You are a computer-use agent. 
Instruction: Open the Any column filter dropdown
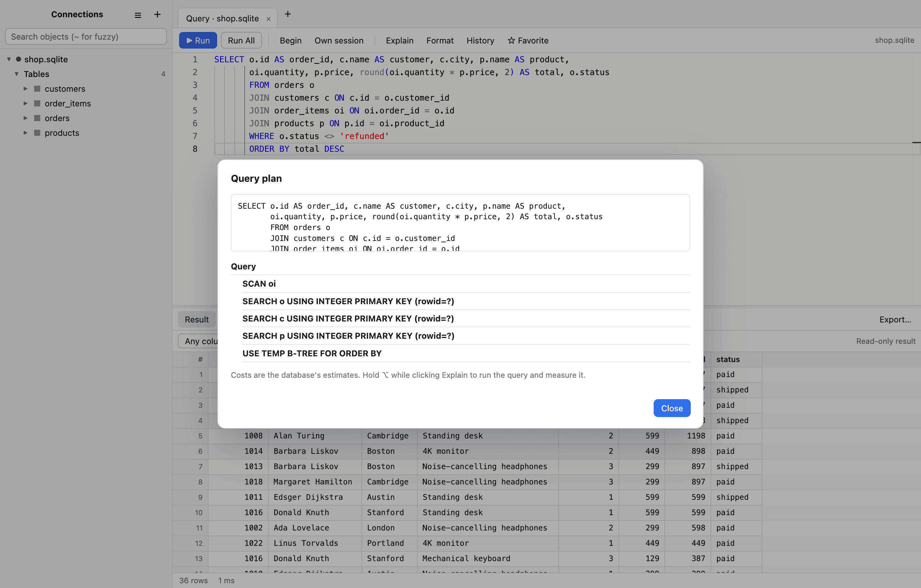[198, 341]
